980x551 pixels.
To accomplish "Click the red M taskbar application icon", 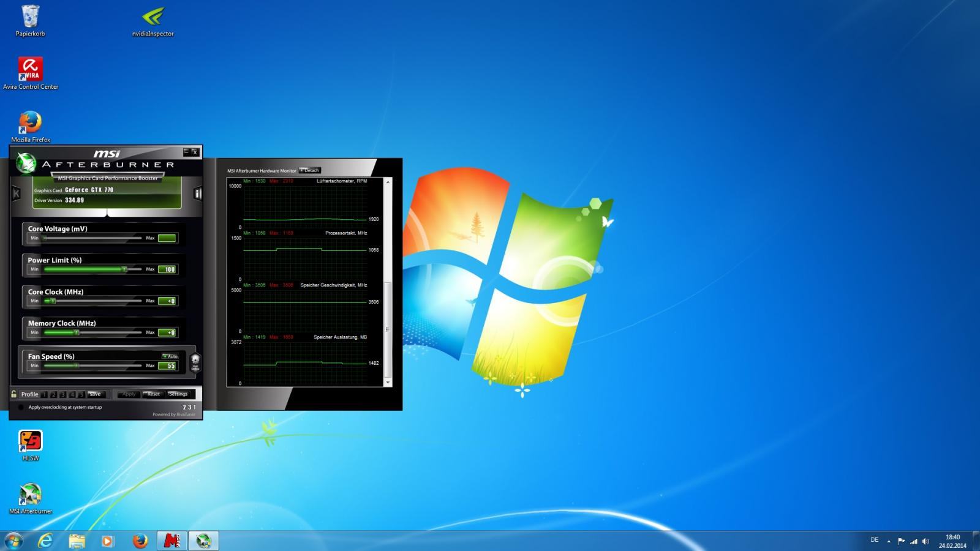I will (x=171, y=541).
